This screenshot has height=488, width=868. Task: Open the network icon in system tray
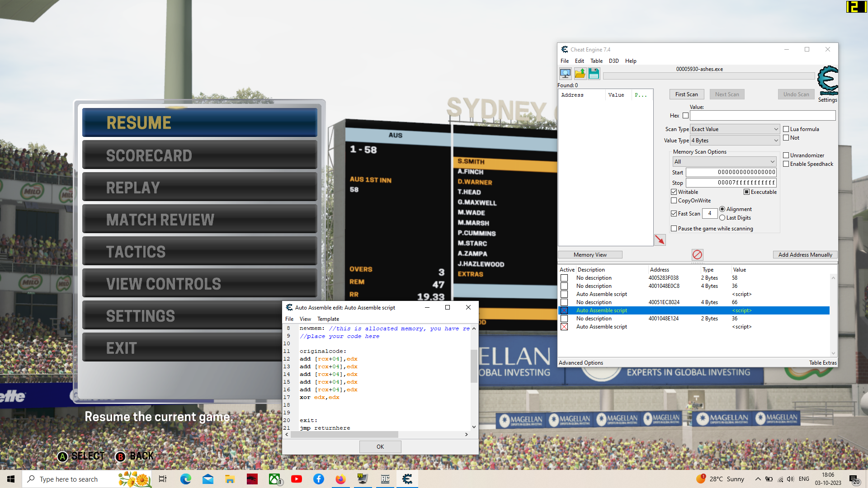(780, 479)
